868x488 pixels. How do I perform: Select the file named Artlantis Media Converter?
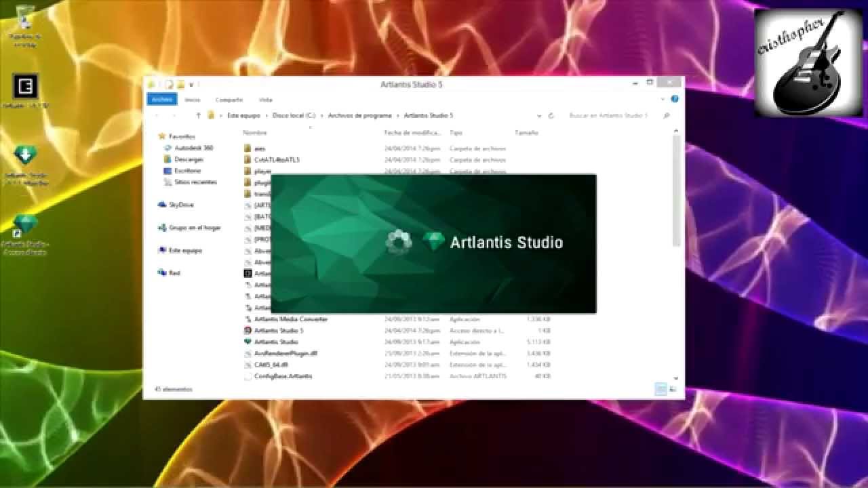point(291,319)
